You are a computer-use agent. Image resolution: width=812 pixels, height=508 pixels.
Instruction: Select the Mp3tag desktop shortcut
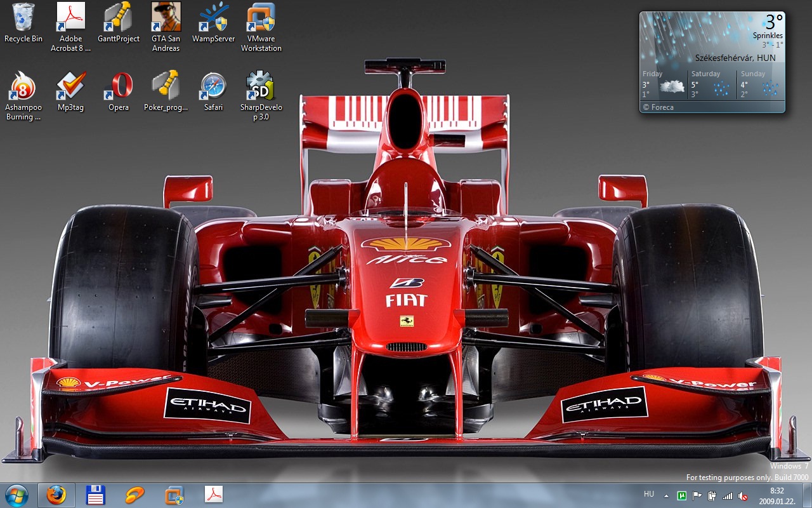click(70, 92)
